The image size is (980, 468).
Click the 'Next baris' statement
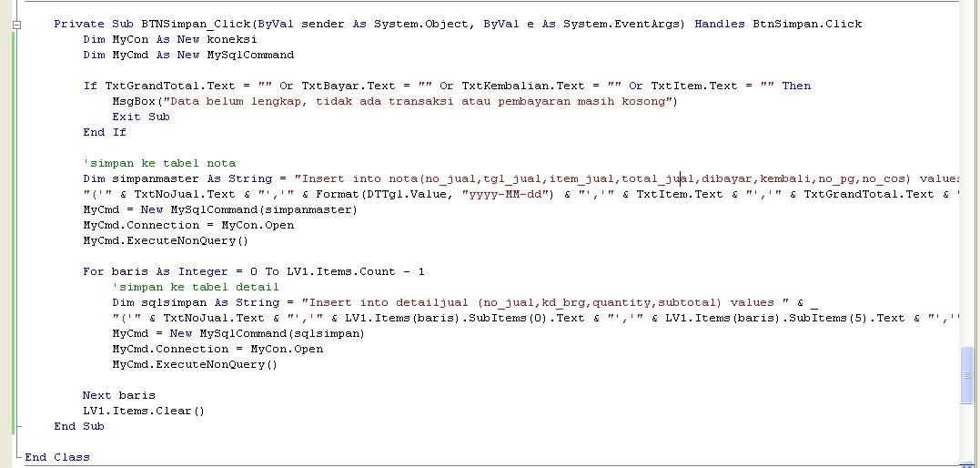click(119, 395)
